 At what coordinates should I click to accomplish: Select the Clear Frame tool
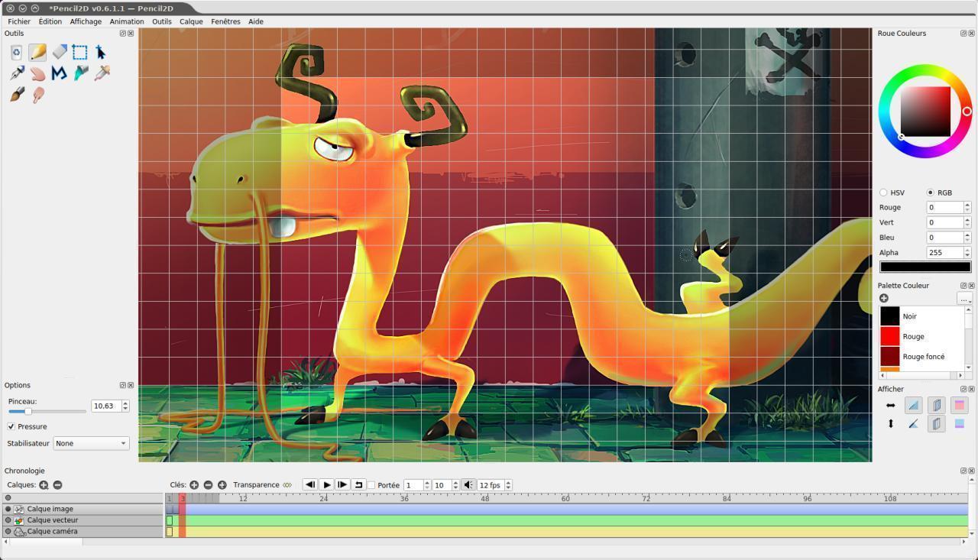pos(16,52)
